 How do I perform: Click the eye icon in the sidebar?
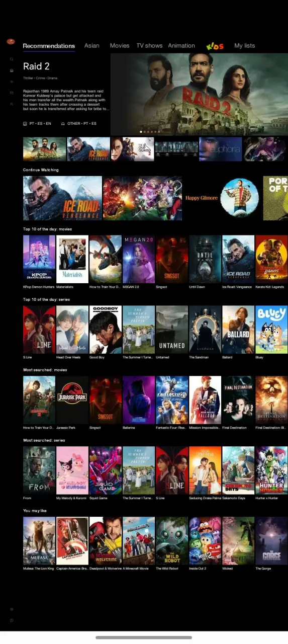[x=11, y=81]
